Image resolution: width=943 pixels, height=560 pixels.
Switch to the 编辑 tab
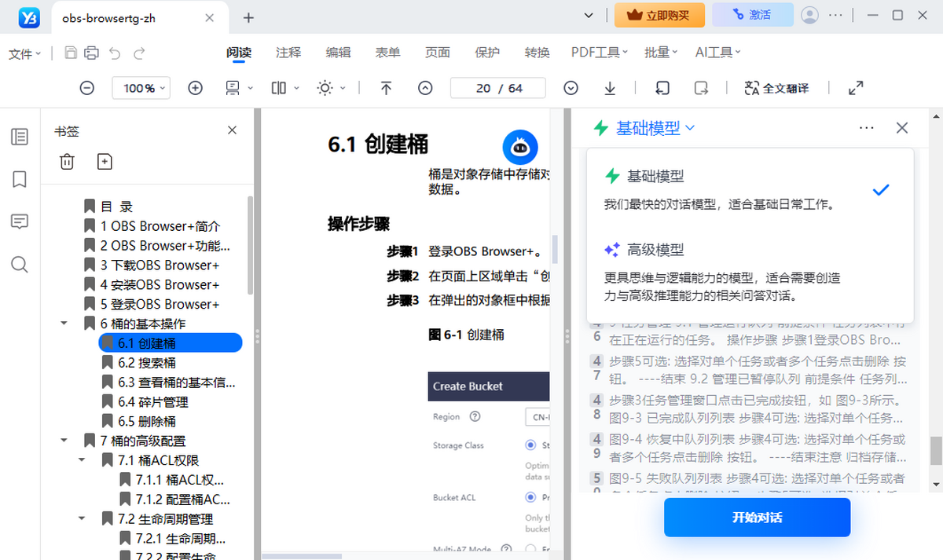tap(339, 53)
